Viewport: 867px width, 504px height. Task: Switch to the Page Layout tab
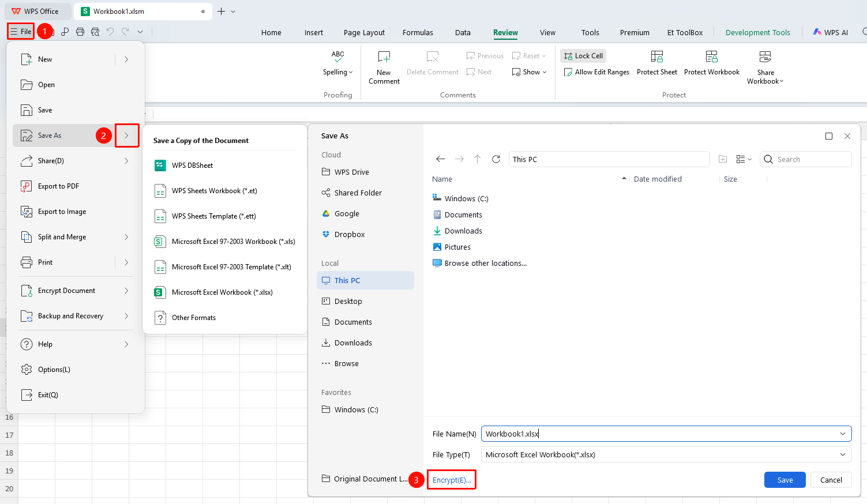pyautogui.click(x=364, y=32)
